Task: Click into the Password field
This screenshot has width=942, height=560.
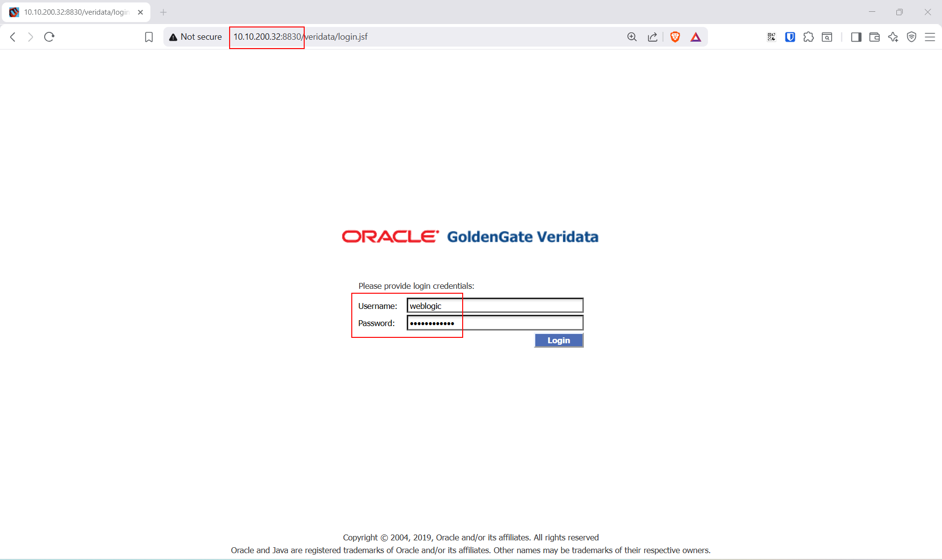Action: pos(495,323)
